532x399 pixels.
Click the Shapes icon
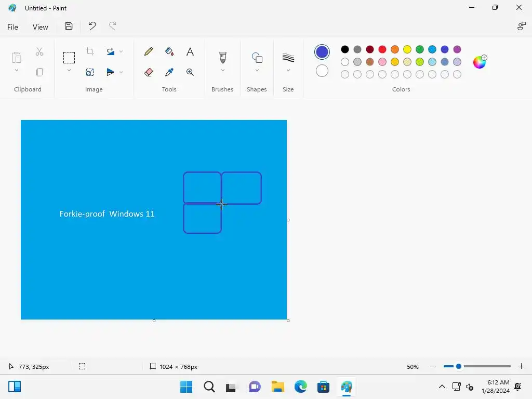(x=257, y=58)
